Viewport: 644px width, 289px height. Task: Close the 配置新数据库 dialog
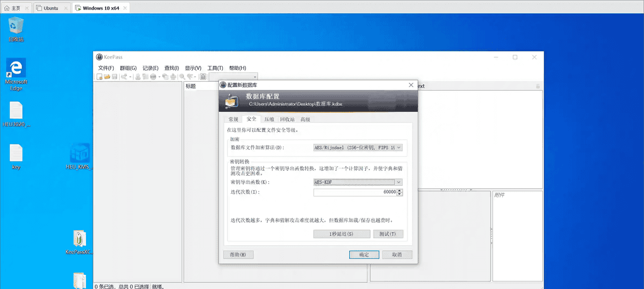coord(411,85)
